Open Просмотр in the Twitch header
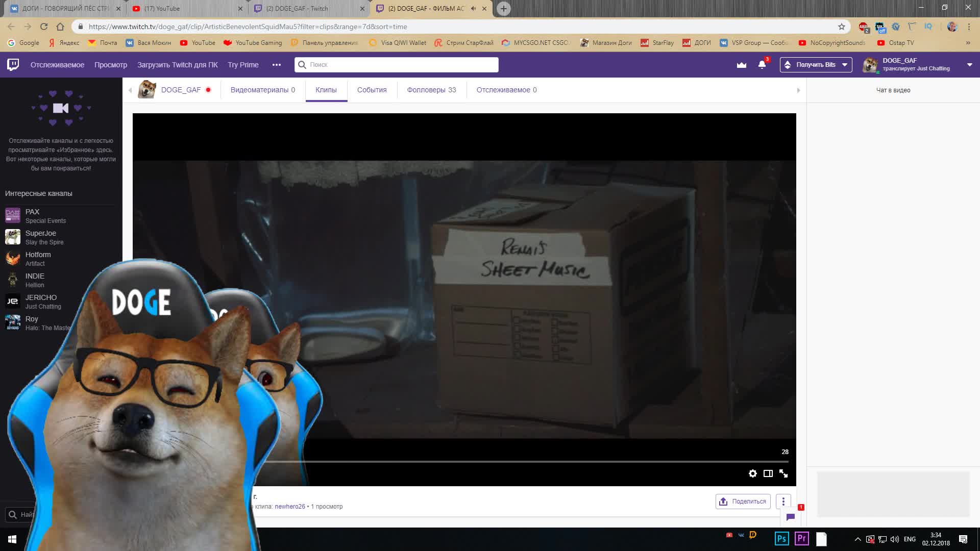This screenshot has height=551, width=980. 111,65
